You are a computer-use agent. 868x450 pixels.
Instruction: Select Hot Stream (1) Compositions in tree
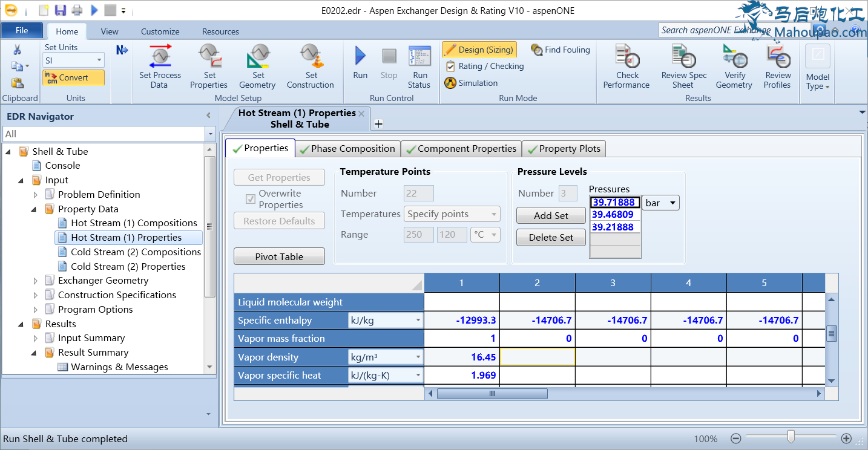coord(134,223)
